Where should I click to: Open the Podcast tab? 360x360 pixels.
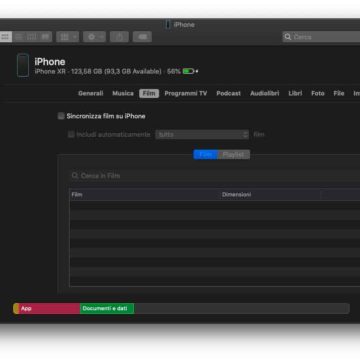[228, 93]
